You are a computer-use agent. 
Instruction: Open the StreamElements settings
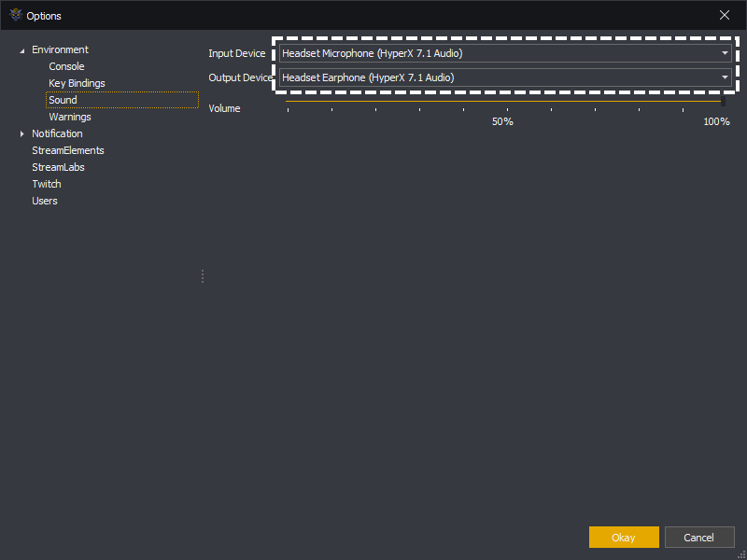click(67, 150)
